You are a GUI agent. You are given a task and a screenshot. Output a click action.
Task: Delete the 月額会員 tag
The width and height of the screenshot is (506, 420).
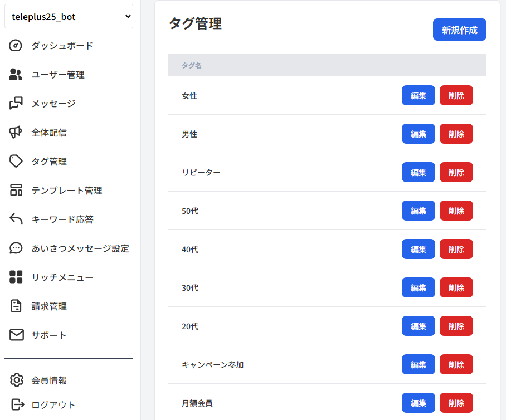456,403
